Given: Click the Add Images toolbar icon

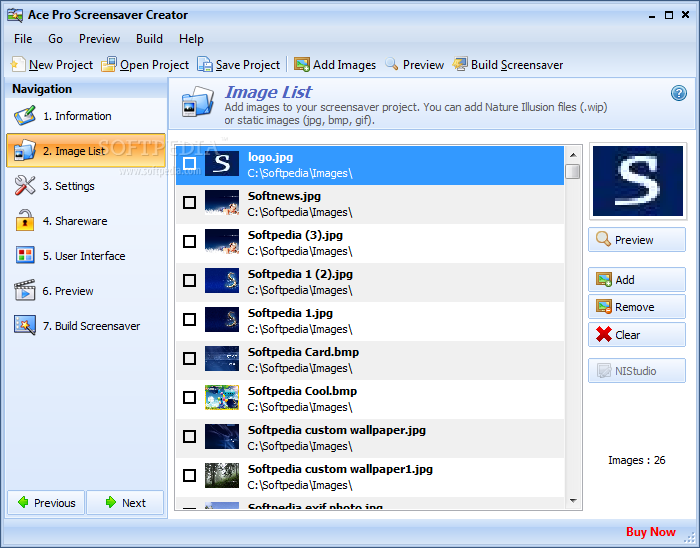Looking at the screenshot, I should 302,65.
